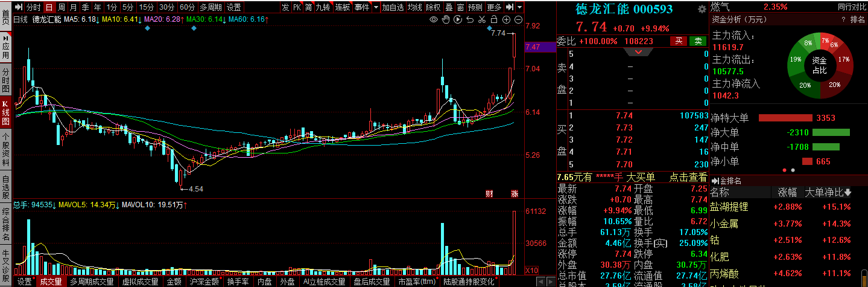Screen dimensions: 868x287
Task: Select the 60分 period
Action: tap(188, 7)
